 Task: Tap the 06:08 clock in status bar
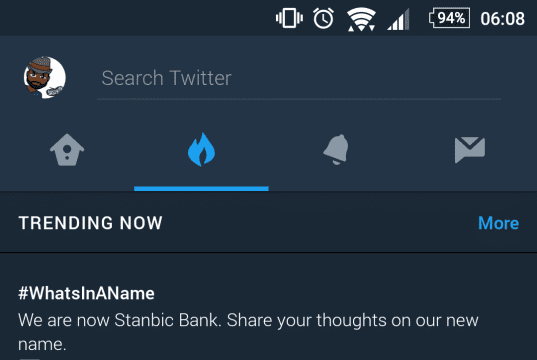pyautogui.click(x=502, y=18)
